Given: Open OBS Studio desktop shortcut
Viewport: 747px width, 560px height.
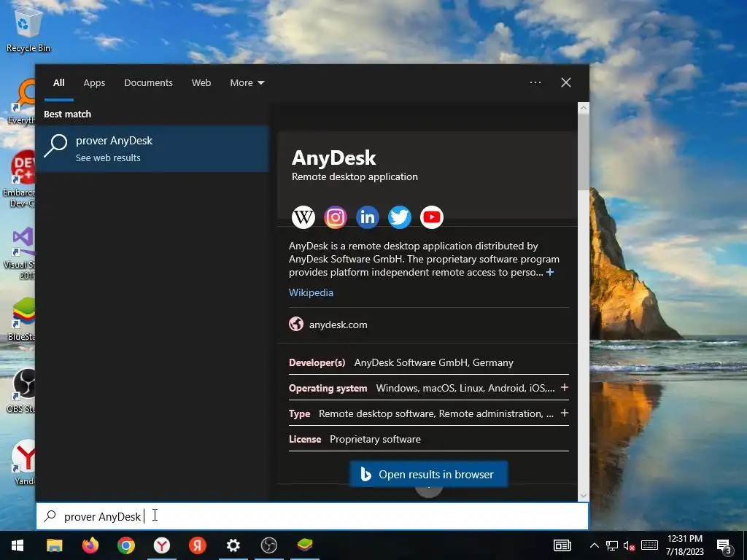Looking at the screenshot, I should (19, 391).
